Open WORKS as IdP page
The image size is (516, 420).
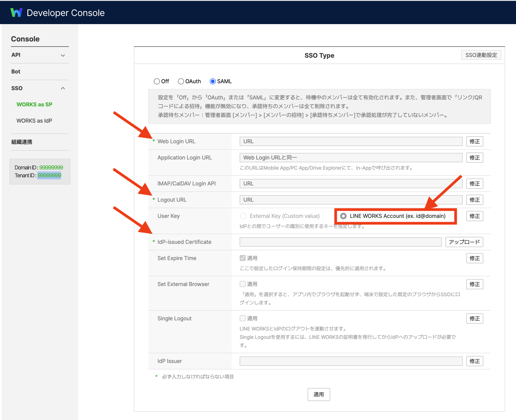tap(34, 121)
